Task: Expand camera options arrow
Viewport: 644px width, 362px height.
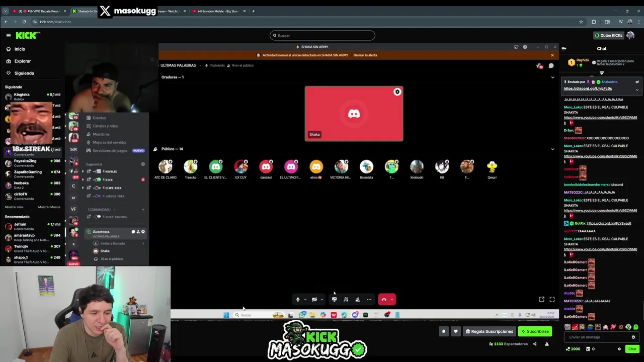Action: 321,300
